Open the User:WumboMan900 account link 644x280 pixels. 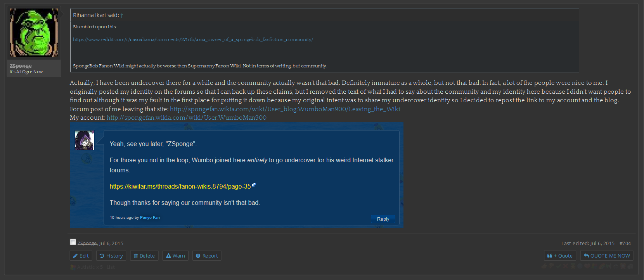coord(187,118)
